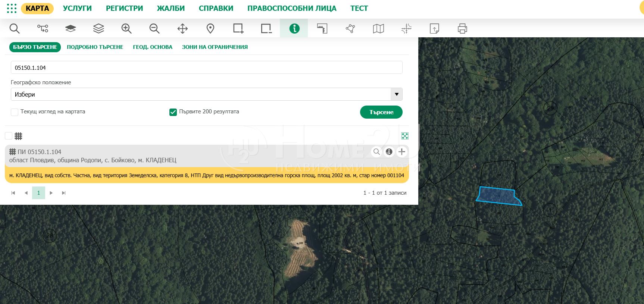Open the УСЛУГИ menu

point(77,8)
